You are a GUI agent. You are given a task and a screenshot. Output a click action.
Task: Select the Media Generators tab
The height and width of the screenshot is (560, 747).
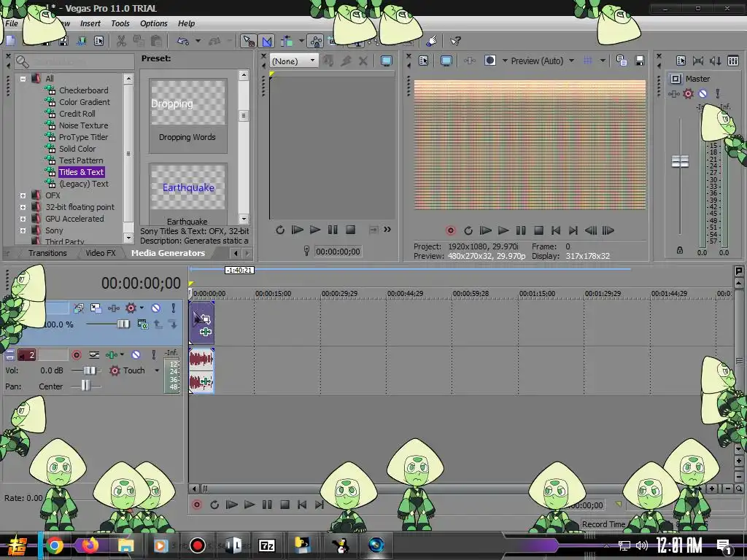click(168, 253)
